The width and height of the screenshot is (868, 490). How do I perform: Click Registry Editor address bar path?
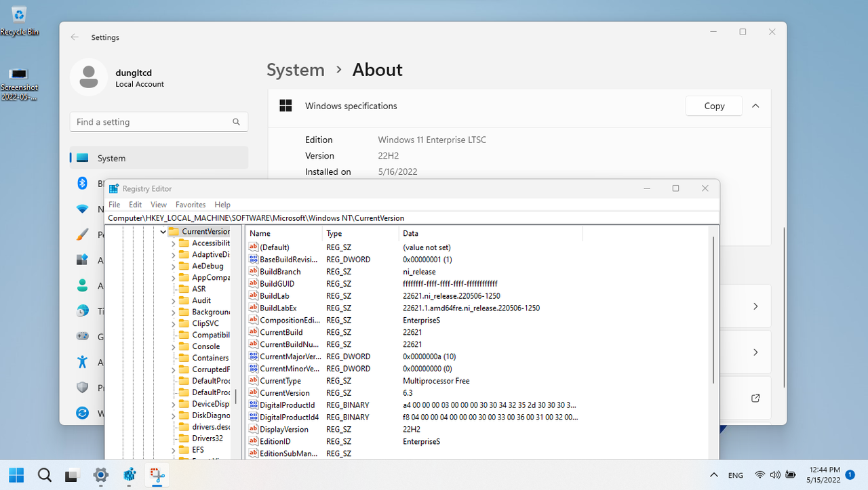412,218
